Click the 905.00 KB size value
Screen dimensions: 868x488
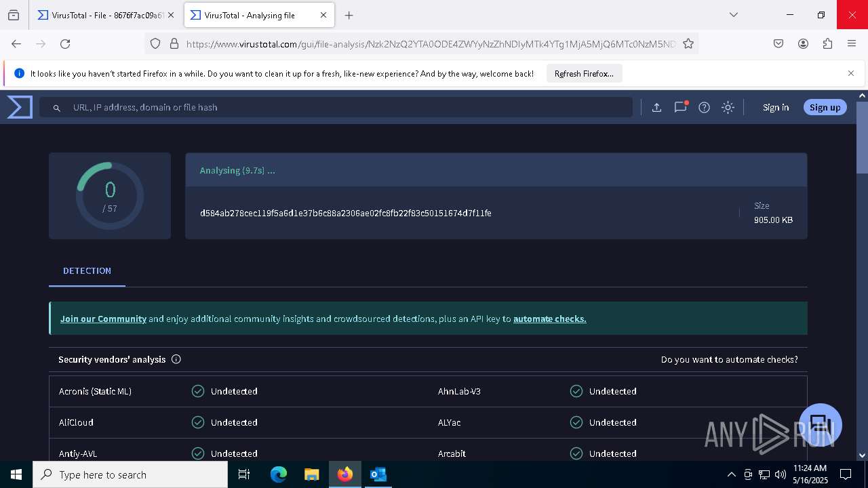pos(773,220)
